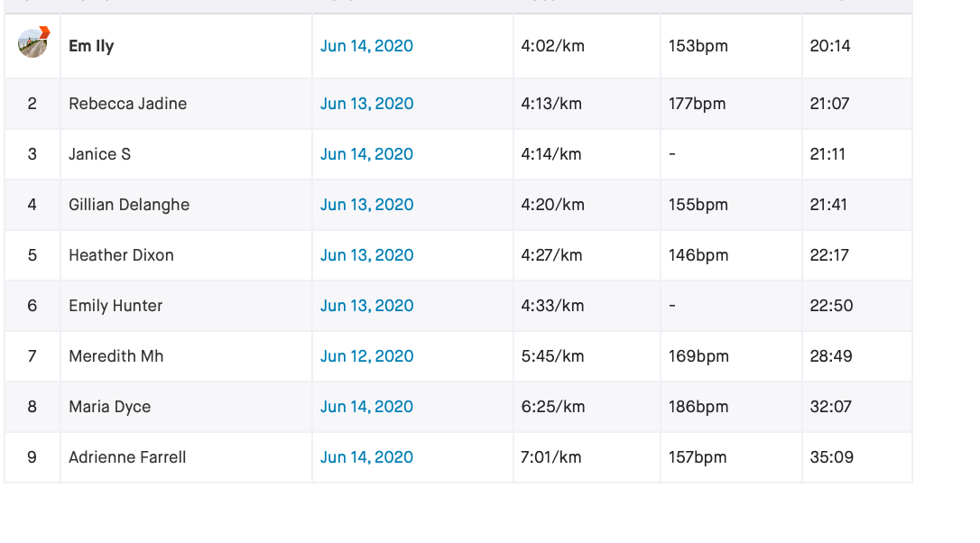The image size is (980, 543).
Task: Open Adrienne Farrell's Jun 14, 2020 activity
Action: 366,458
